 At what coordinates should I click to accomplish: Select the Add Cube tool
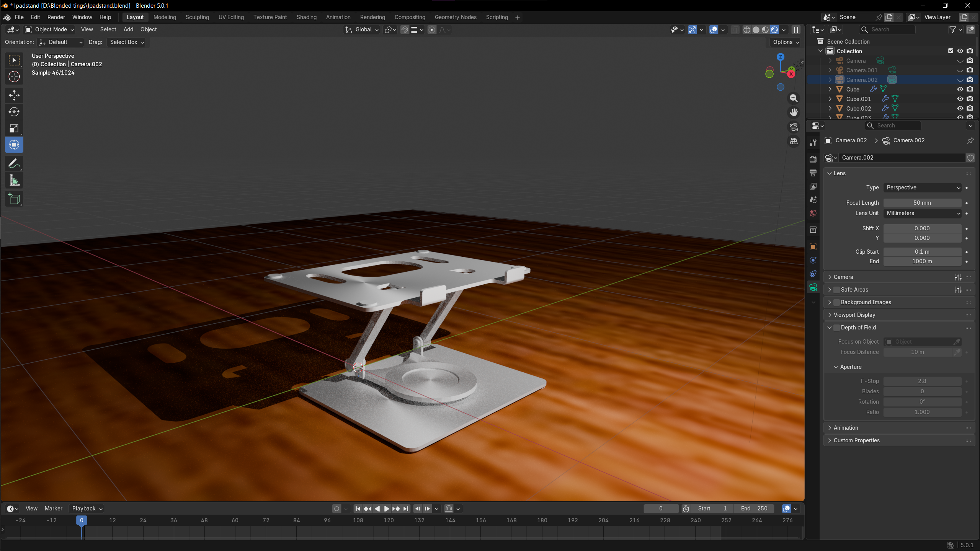(x=14, y=199)
